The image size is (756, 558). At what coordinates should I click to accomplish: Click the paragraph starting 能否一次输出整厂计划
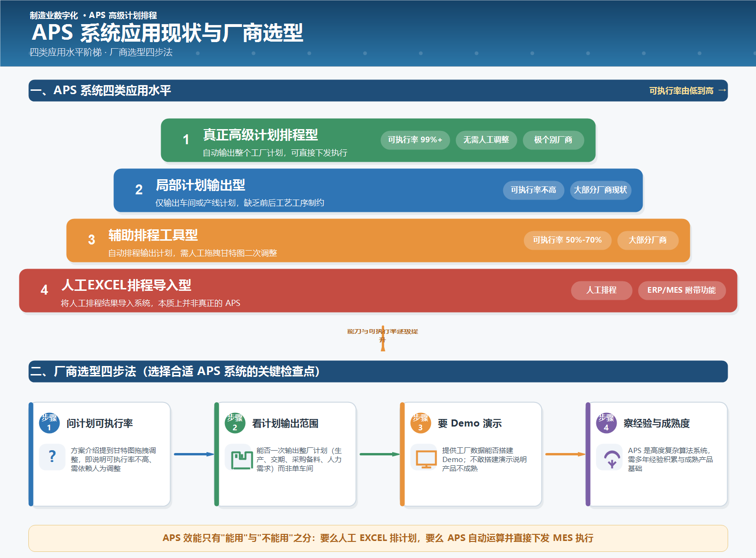pos(299,459)
